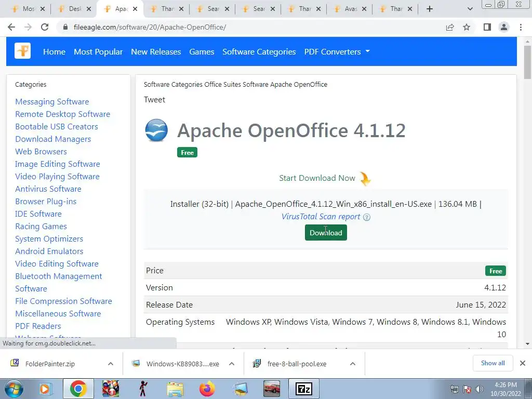Click the taskbar clock showing 4:26 PM

pyautogui.click(x=506, y=389)
